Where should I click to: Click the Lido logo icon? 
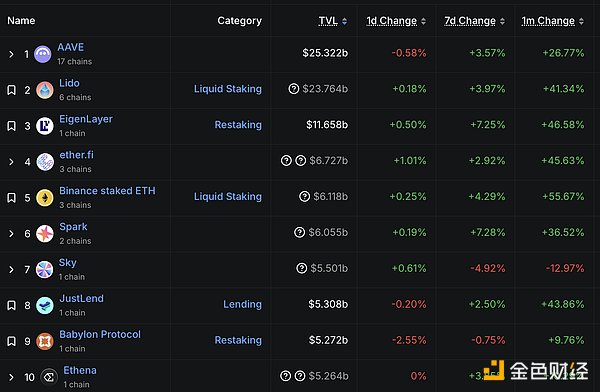[x=45, y=90]
